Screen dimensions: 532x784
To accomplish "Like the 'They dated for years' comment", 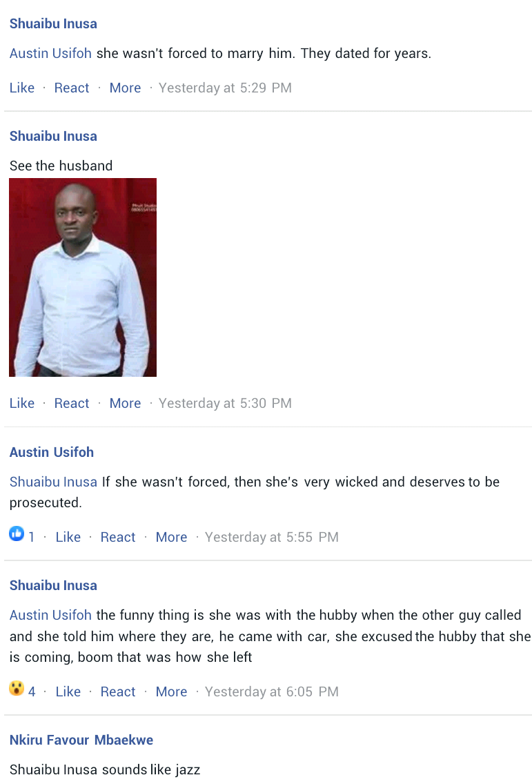I will [22, 88].
